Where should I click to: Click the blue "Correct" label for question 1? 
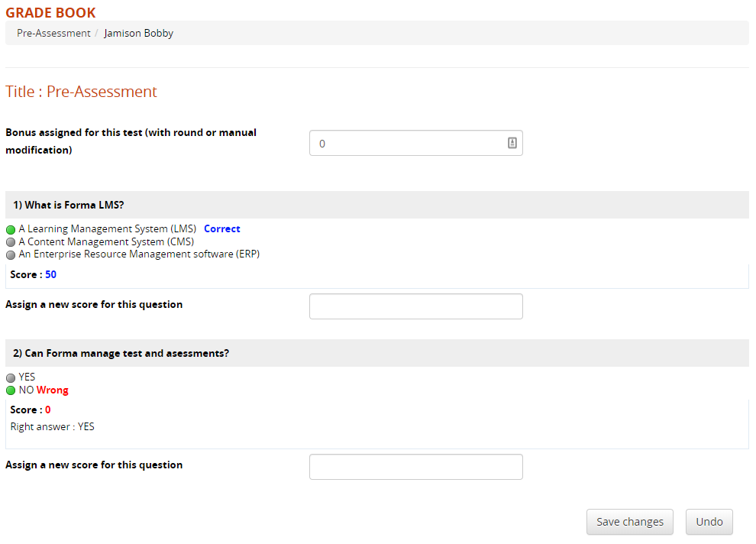coord(221,228)
